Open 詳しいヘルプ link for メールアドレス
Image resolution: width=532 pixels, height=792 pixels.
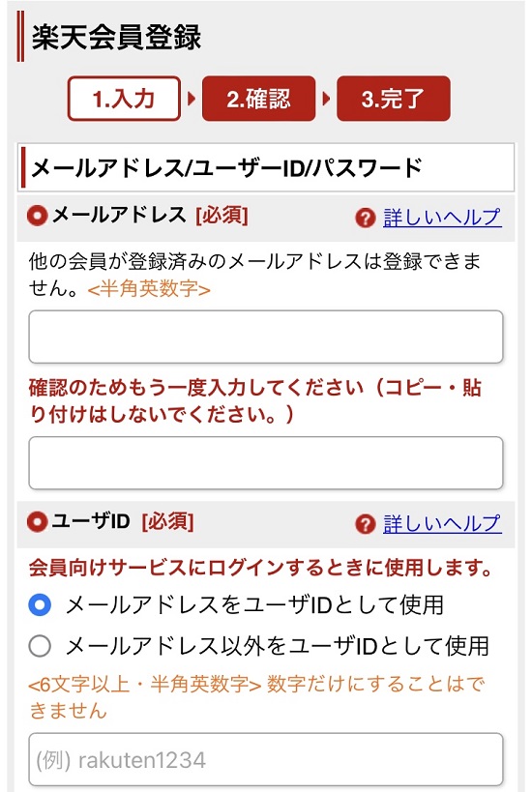coord(442,218)
